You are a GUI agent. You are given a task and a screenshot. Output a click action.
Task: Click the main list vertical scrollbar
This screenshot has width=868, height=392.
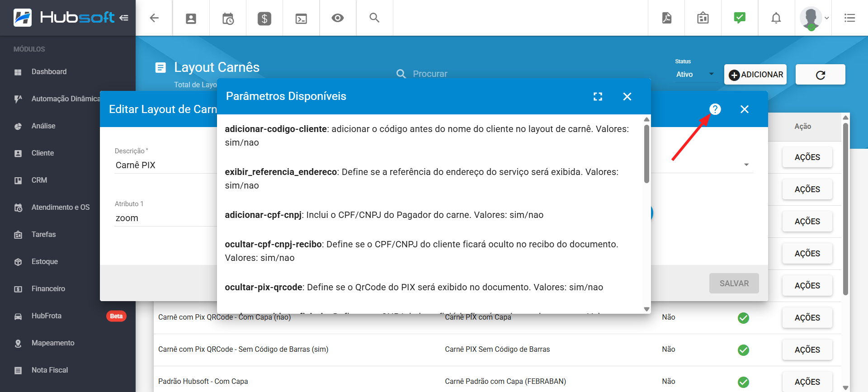pyautogui.click(x=845, y=209)
